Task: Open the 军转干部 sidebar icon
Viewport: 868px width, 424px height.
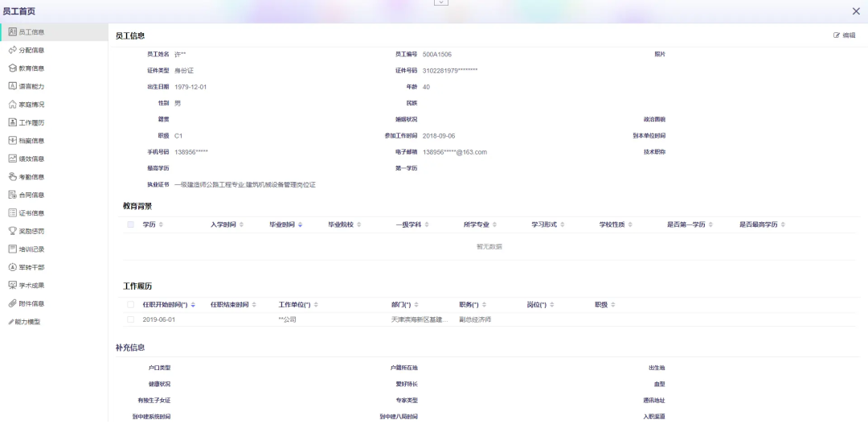Action: pyautogui.click(x=13, y=267)
